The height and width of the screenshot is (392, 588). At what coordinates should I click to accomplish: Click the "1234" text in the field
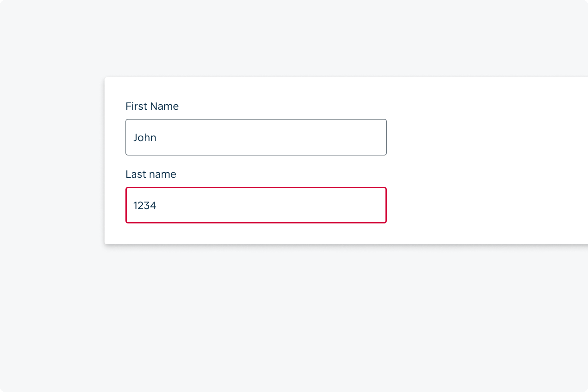[x=145, y=205]
